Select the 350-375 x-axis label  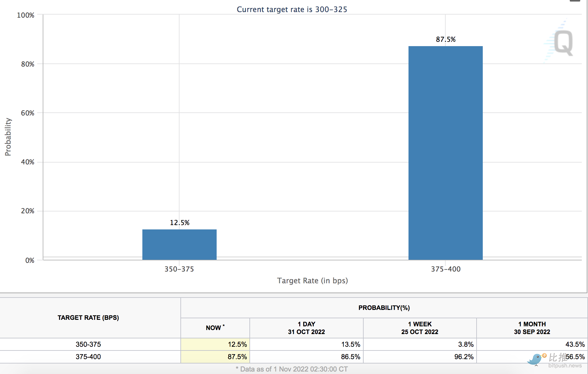click(179, 269)
